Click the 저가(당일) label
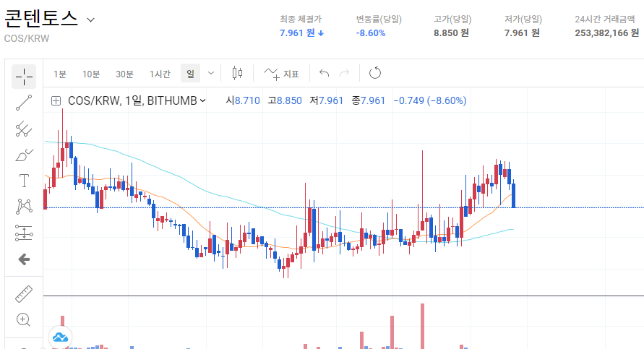644x349 pixels. pyautogui.click(x=523, y=20)
